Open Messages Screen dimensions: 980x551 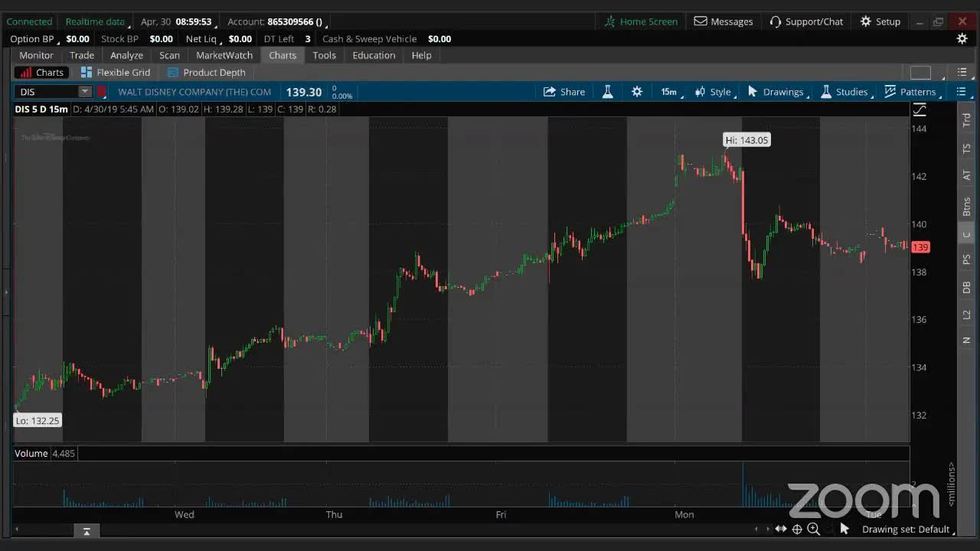[x=724, y=21]
